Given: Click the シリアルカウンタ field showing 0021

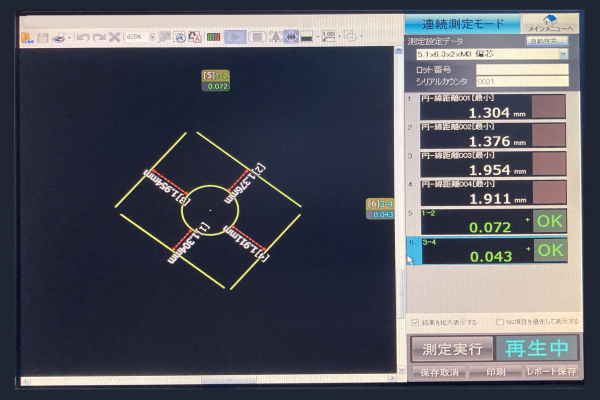Looking at the screenshot, I should pyautogui.click(x=522, y=81).
